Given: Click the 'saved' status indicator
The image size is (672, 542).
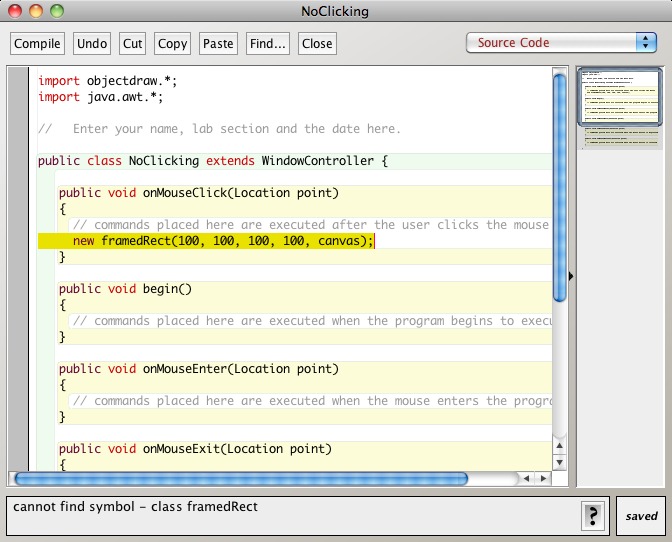Looking at the screenshot, I should pos(641,516).
